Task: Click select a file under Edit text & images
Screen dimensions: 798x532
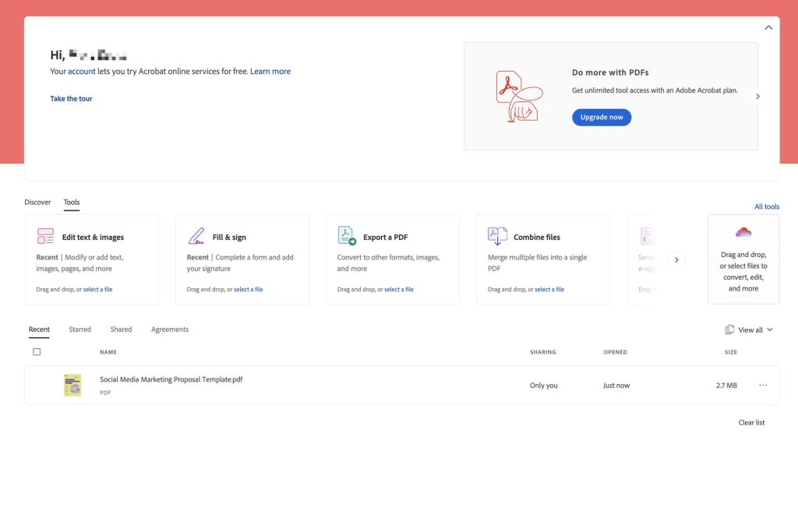Action: [x=97, y=289]
